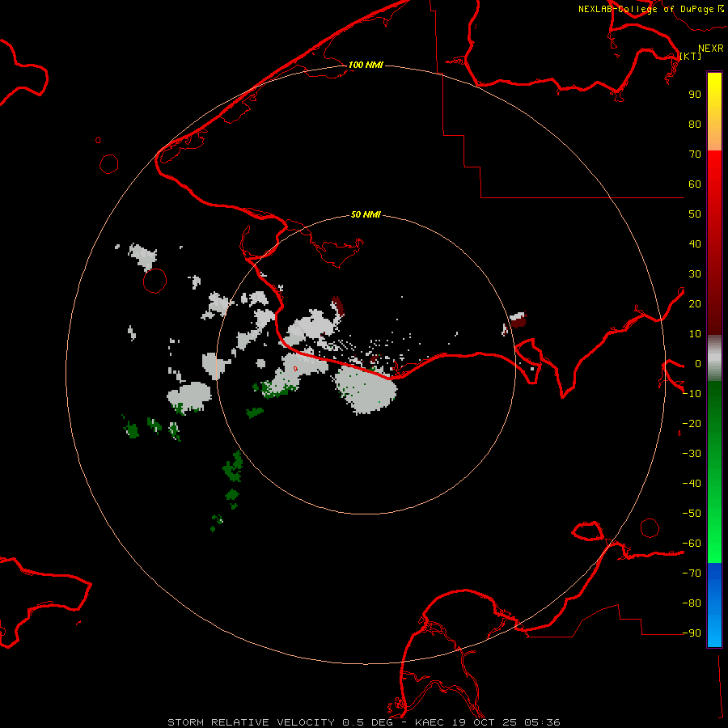This screenshot has width=728, height=728.
Task: Click the 05:36 timestamp
Action: point(542,722)
